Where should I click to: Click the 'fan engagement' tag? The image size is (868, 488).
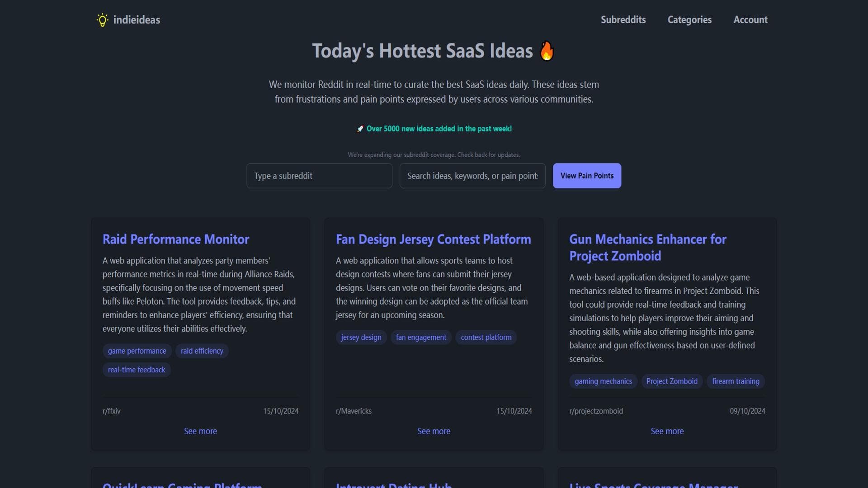point(420,338)
